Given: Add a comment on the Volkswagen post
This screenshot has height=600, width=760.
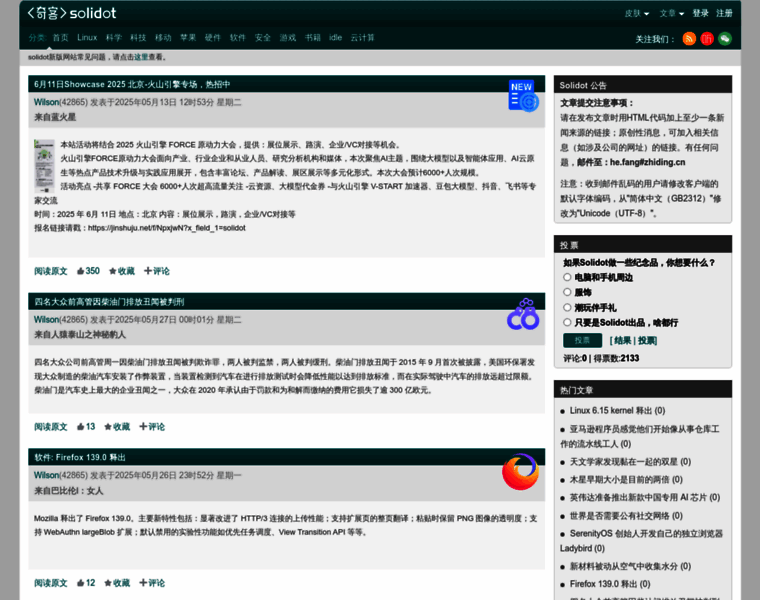Looking at the screenshot, I should pos(152,426).
